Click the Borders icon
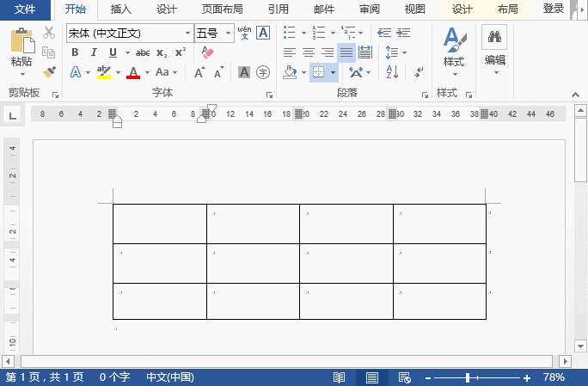 [x=319, y=72]
